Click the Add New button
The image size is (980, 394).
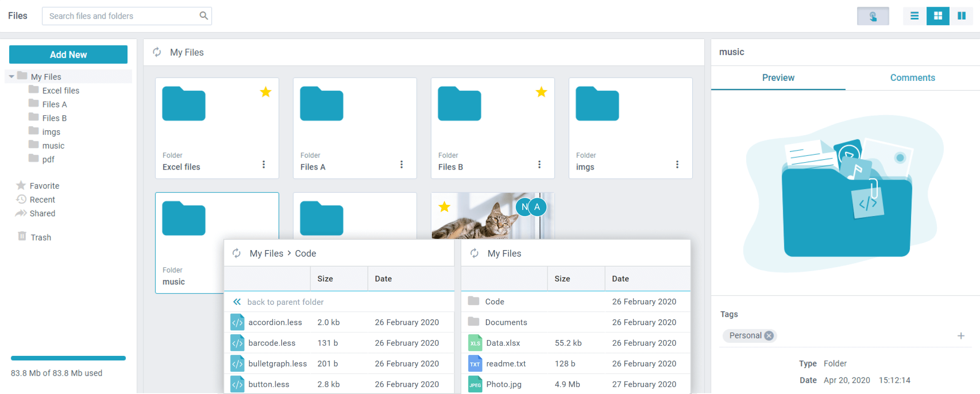pyautogui.click(x=69, y=54)
